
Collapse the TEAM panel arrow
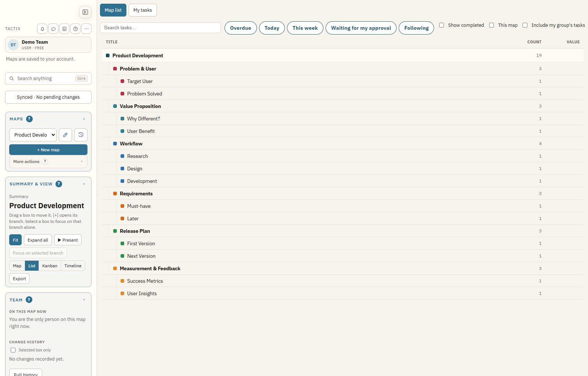coord(84,300)
